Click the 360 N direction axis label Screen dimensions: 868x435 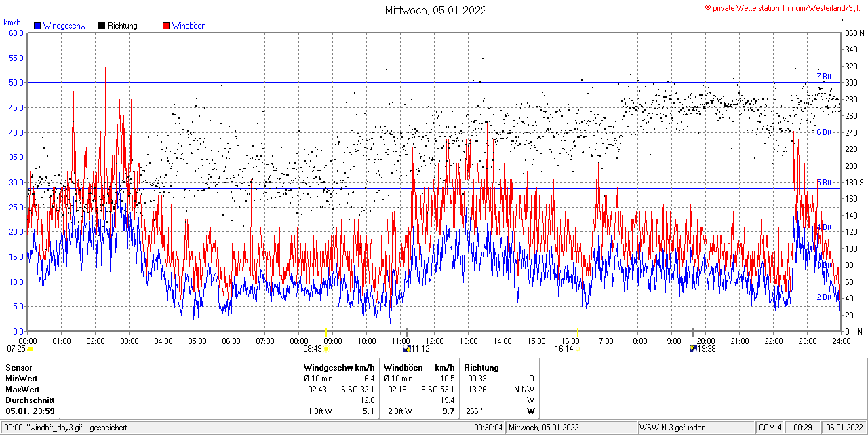point(854,33)
